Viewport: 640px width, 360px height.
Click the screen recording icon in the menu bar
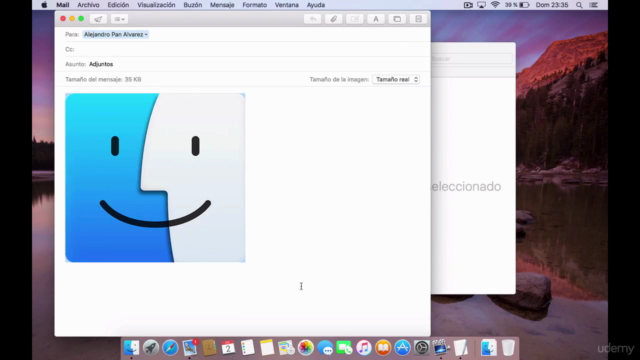click(468, 5)
